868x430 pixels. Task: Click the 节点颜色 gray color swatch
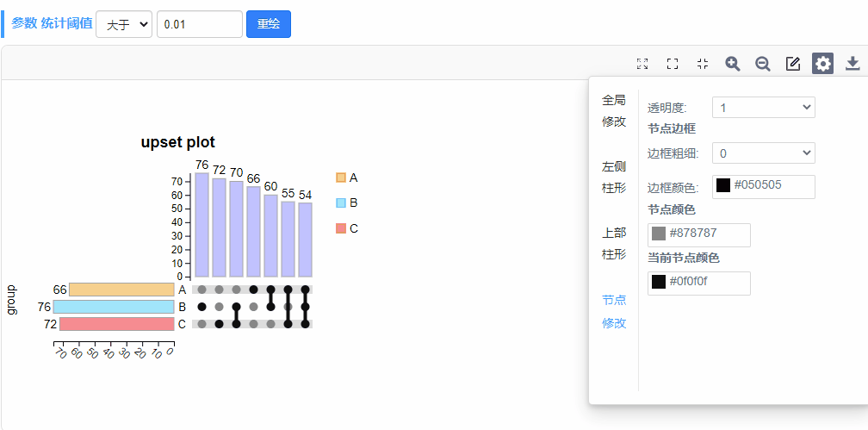click(659, 234)
